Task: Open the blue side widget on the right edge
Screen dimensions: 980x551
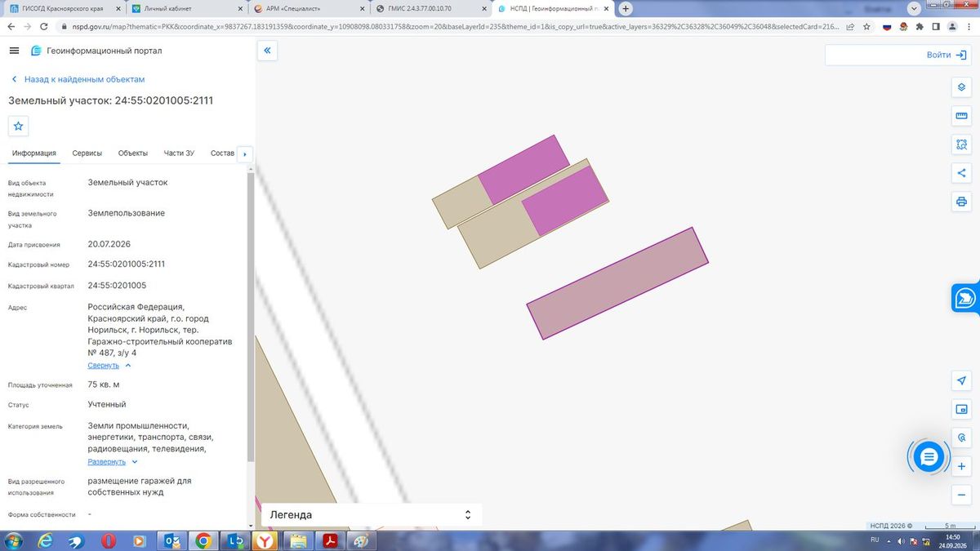Action: point(965,298)
